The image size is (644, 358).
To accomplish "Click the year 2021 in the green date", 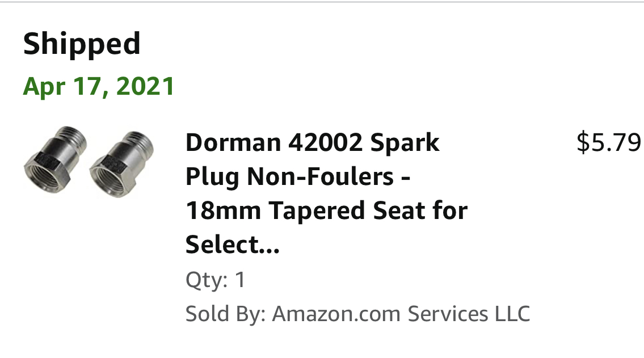I will [145, 86].
